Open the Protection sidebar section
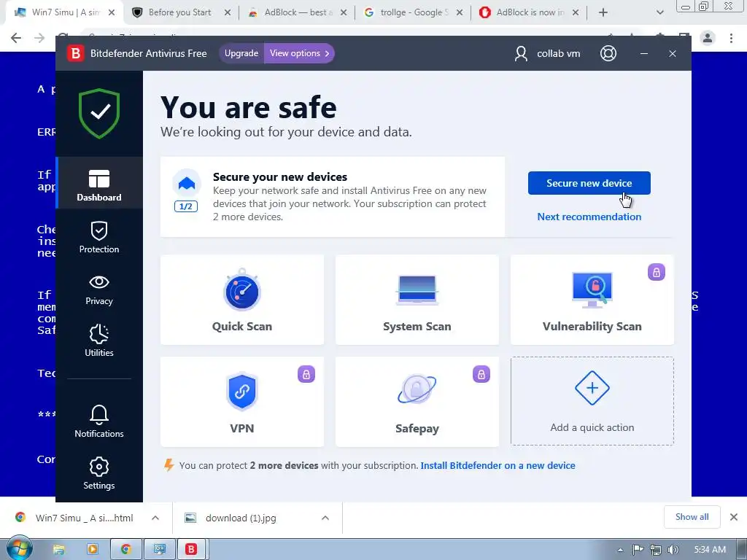This screenshot has width=747, height=560. tap(99, 237)
